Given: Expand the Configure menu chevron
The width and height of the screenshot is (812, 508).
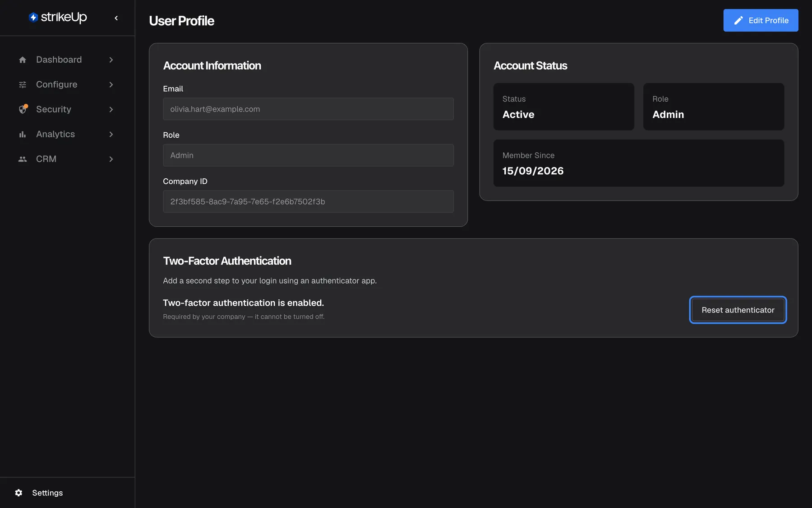Looking at the screenshot, I should (x=111, y=84).
